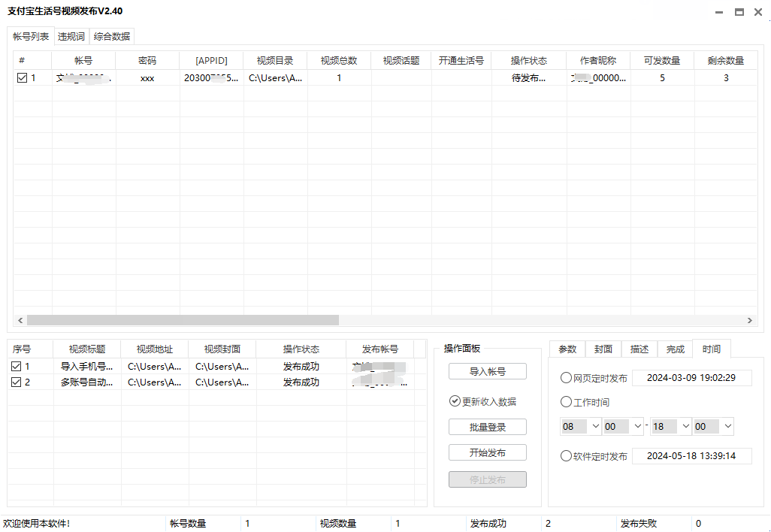
Task: Switch to the 帐号列表 tab
Action: click(x=31, y=36)
